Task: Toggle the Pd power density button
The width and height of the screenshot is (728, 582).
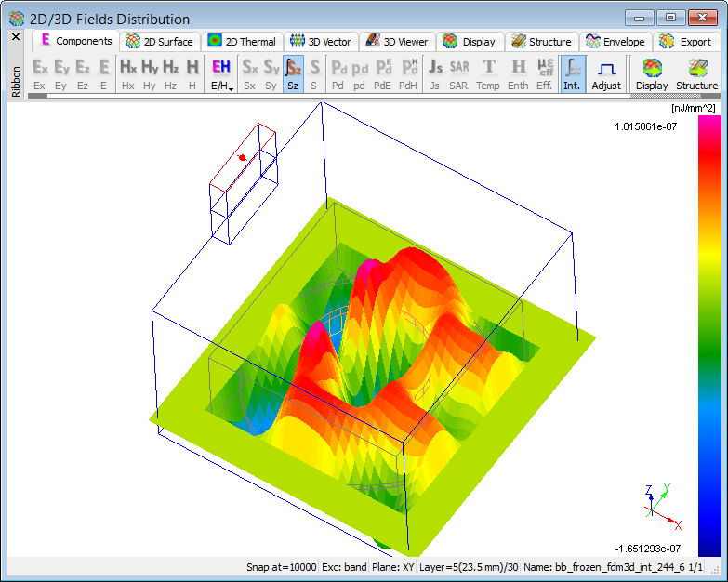Action: point(338,73)
